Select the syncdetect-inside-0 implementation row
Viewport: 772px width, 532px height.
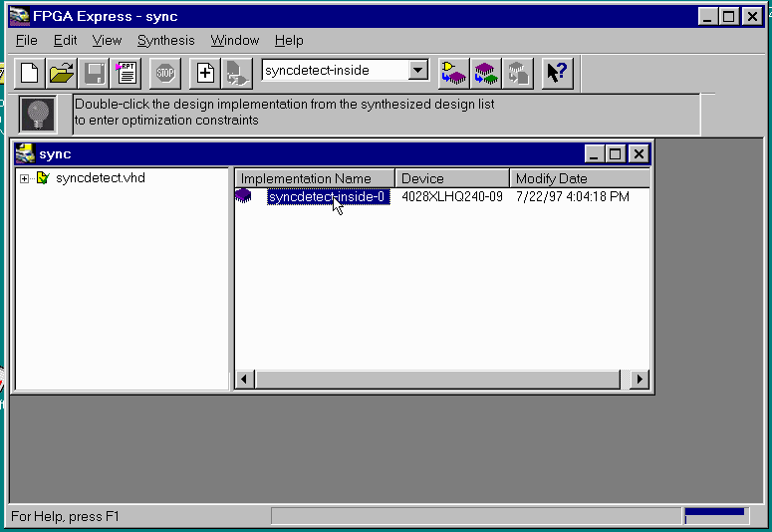click(x=326, y=197)
